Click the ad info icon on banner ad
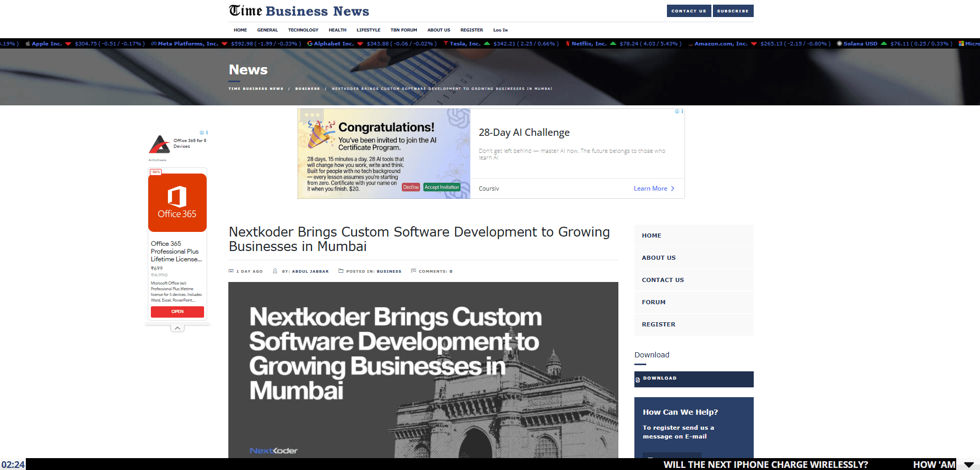Viewport: 980px width, 470px height. 677,112
